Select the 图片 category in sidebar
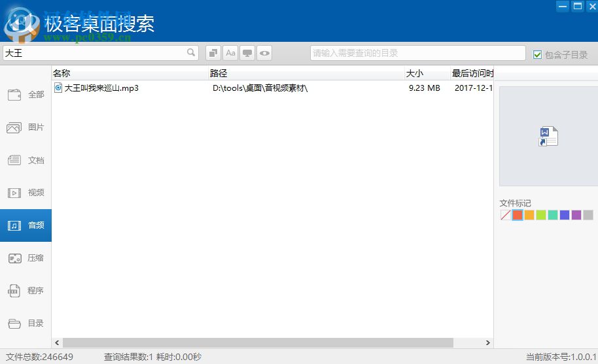598x364 pixels. pos(26,127)
